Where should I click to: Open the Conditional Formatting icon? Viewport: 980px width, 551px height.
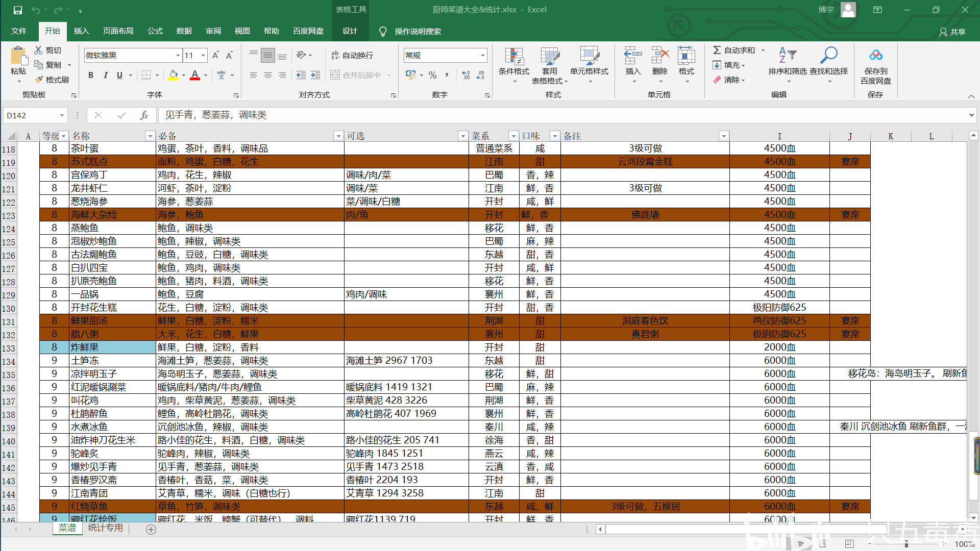tap(514, 57)
